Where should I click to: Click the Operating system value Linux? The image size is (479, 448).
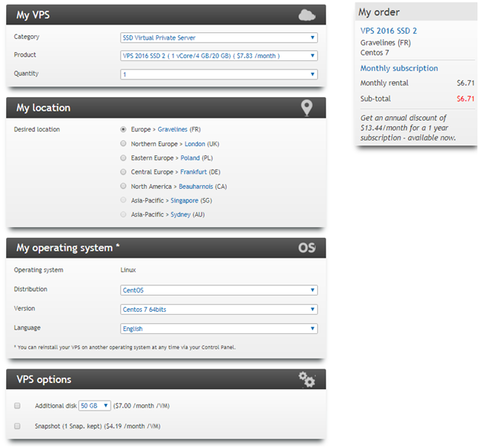pyautogui.click(x=128, y=270)
